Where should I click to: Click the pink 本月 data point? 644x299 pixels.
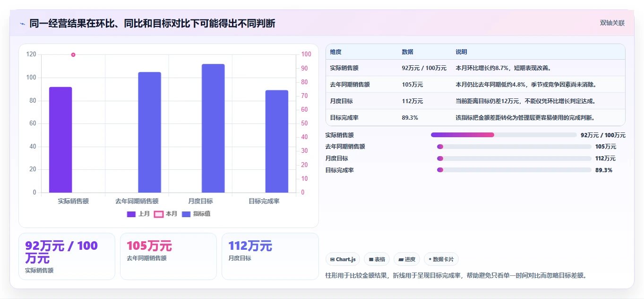pos(73,55)
